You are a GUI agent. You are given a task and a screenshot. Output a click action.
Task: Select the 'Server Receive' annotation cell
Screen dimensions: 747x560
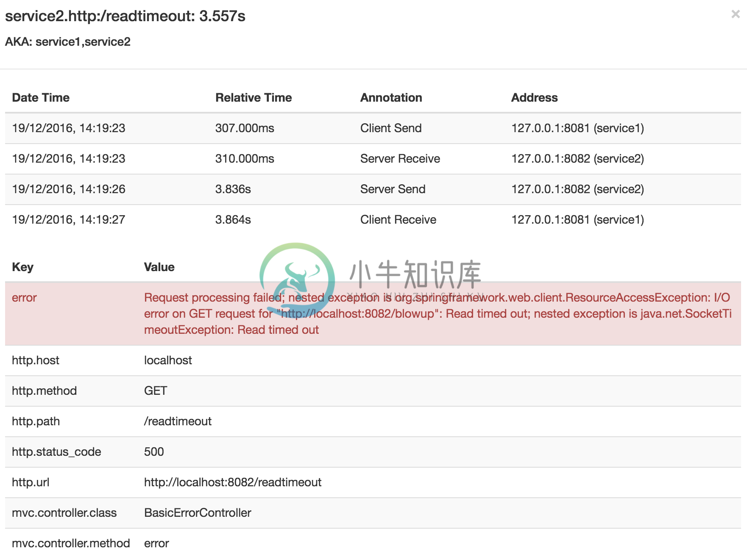pos(400,158)
